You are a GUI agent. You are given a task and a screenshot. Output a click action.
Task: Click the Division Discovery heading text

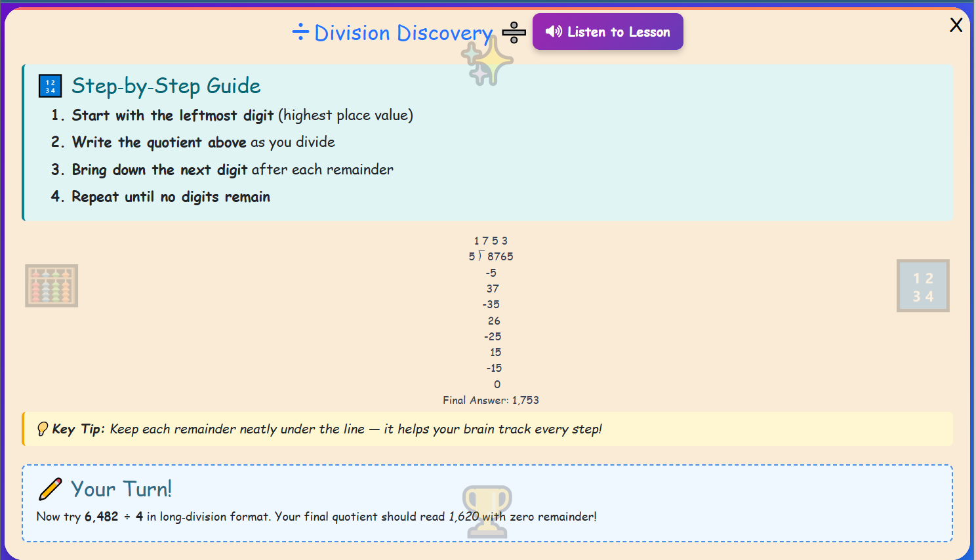coord(403,33)
